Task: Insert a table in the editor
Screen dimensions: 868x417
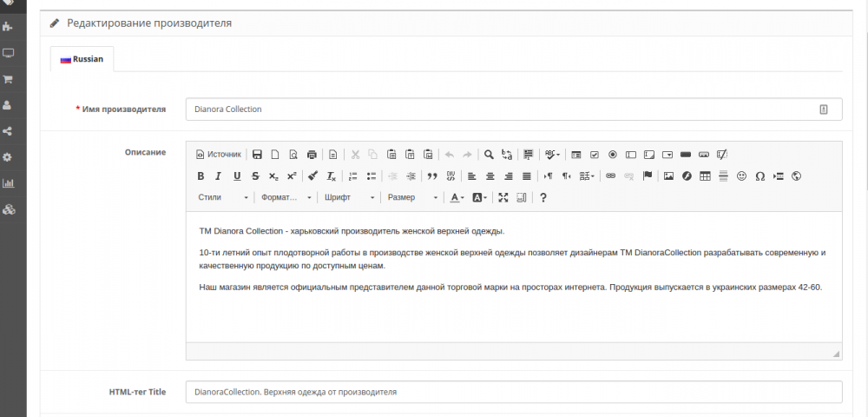Action: click(x=705, y=176)
